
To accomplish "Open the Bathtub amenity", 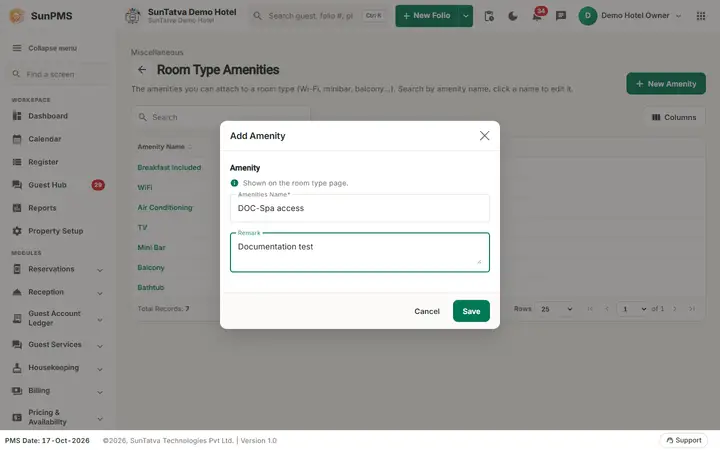I will 151,287.
